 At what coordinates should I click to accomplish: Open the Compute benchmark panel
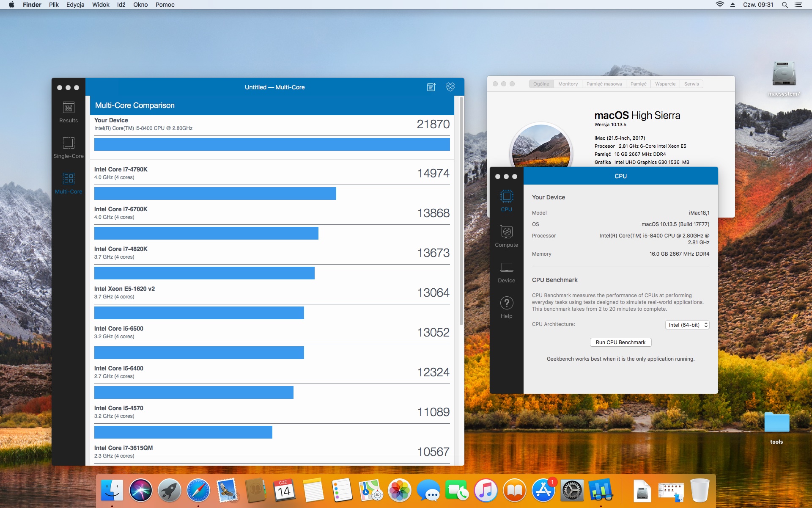pyautogui.click(x=506, y=237)
